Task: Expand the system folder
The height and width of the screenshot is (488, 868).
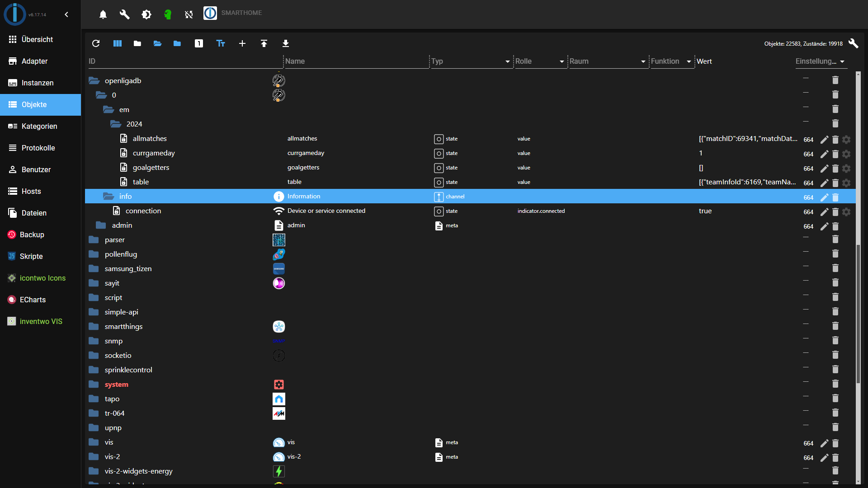Action: tap(94, 384)
